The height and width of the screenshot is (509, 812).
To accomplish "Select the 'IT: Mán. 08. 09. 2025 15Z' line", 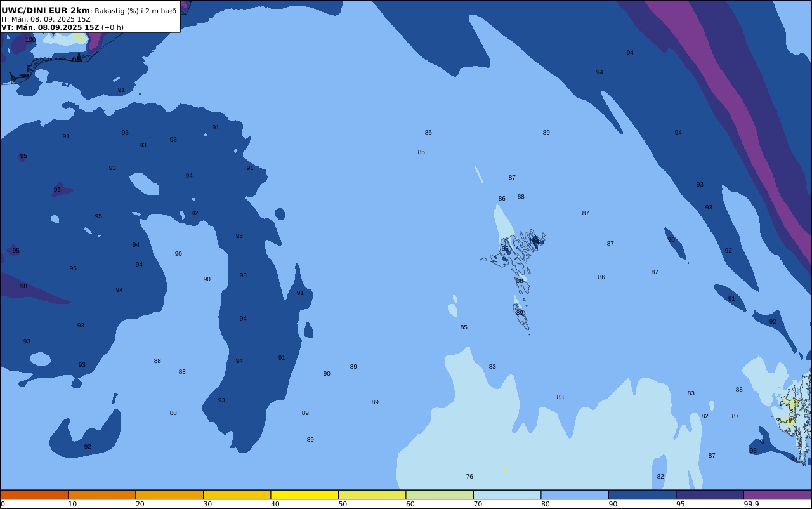I will [46, 19].
